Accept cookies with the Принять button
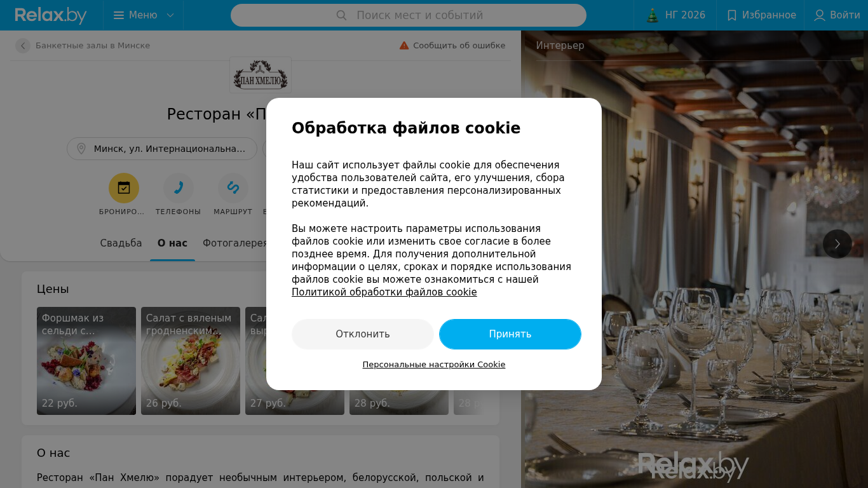 [510, 334]
